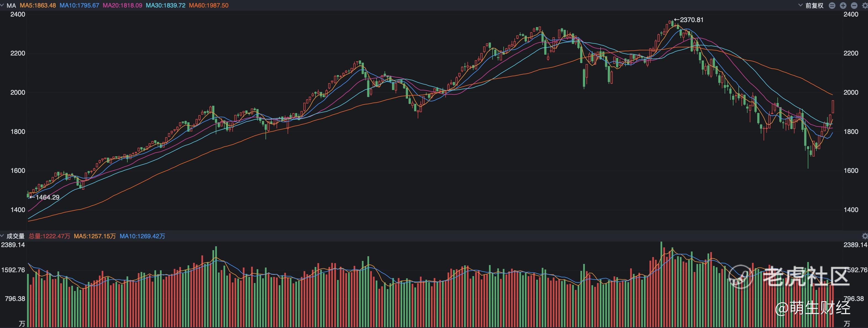Open MA chart settings gear
This screenshot has width=868, height=328.
865,6
